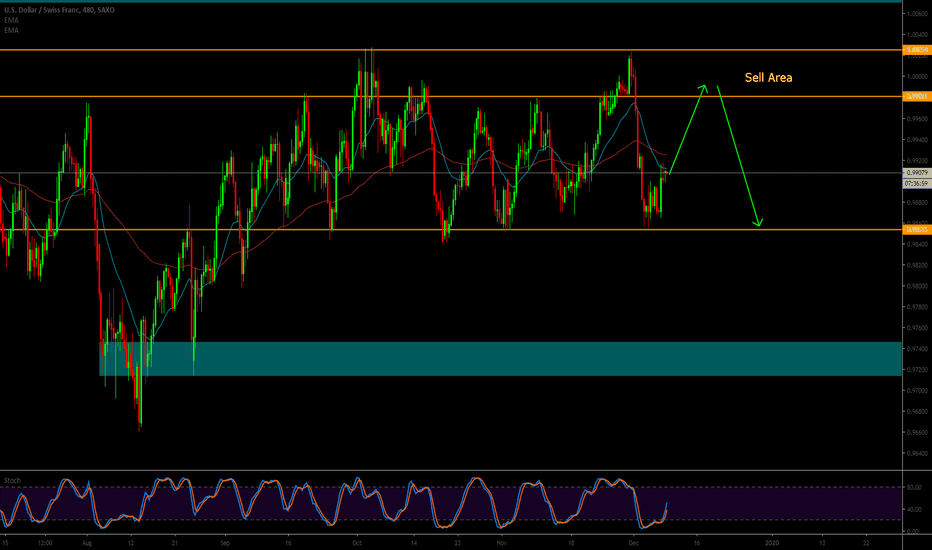Image resolution: width=932 pixels, height=550 pixels.
Task: Open the U.S. Dollar / Swiss Franc symbol title
Action: (x=54, y=11)
